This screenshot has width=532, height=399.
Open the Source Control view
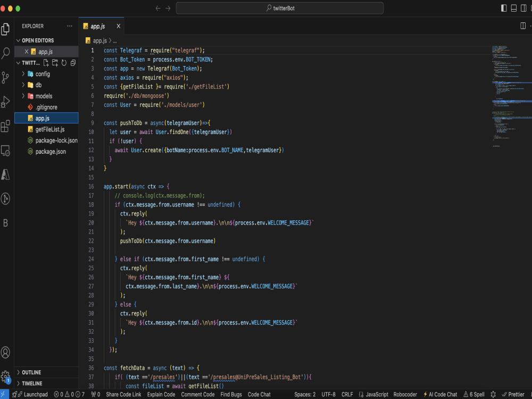pyautogui.click(x=5, y=77)
